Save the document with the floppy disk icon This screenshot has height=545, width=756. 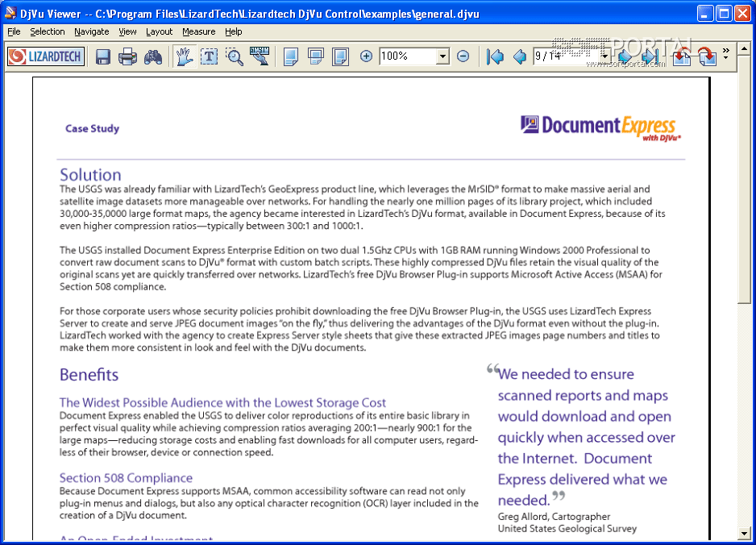pos(102,57)
